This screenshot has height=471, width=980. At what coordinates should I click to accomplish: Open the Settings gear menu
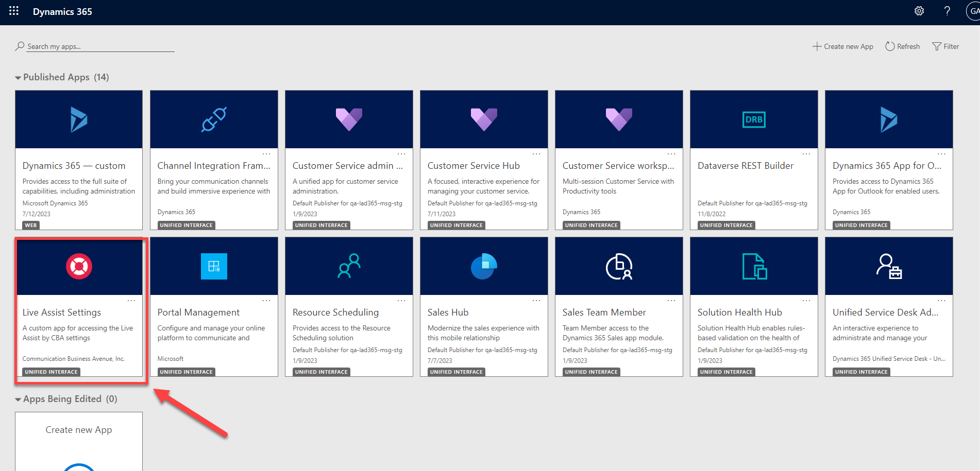tap(919, 11)
